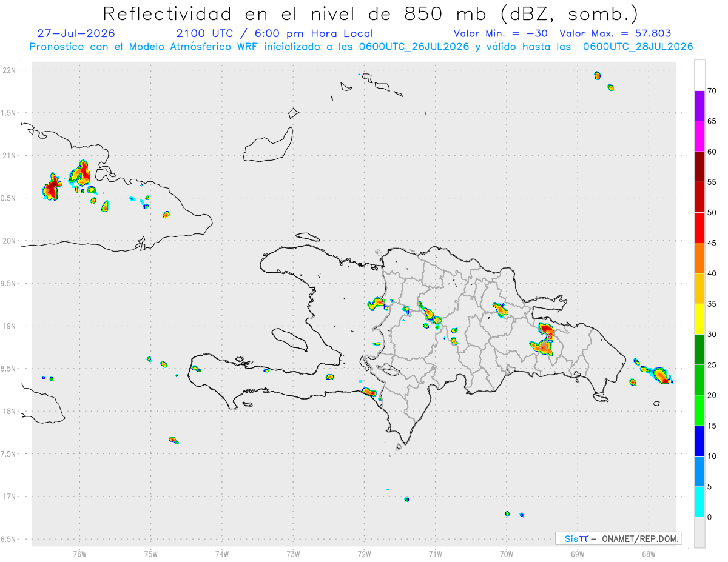Click the colorbar label "55"

pyautogui.click(x=712, y=182)
